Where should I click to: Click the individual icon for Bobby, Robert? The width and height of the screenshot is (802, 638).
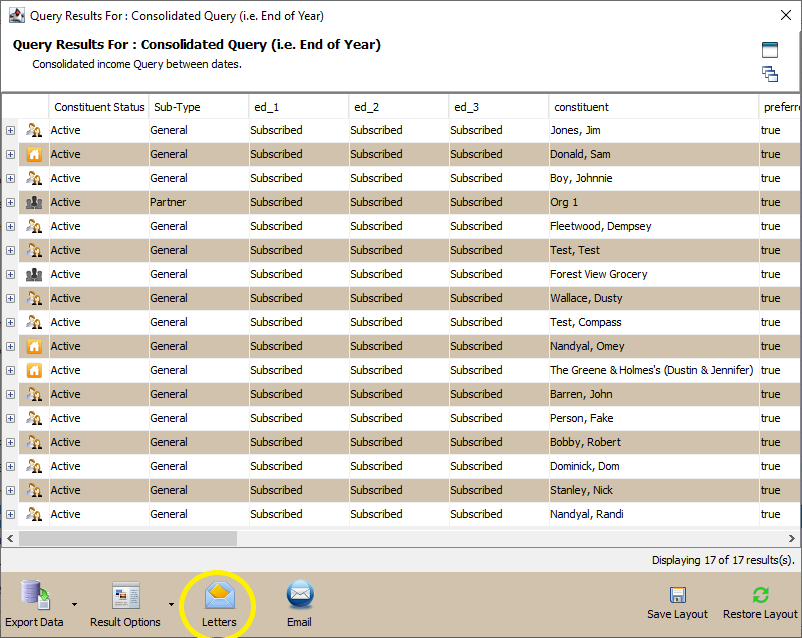point(34,443)
